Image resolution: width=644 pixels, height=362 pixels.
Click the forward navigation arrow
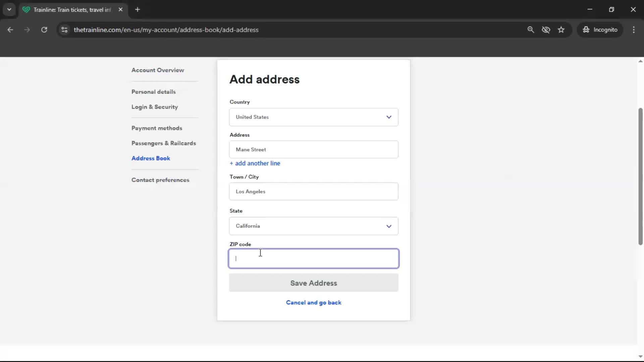27,29
